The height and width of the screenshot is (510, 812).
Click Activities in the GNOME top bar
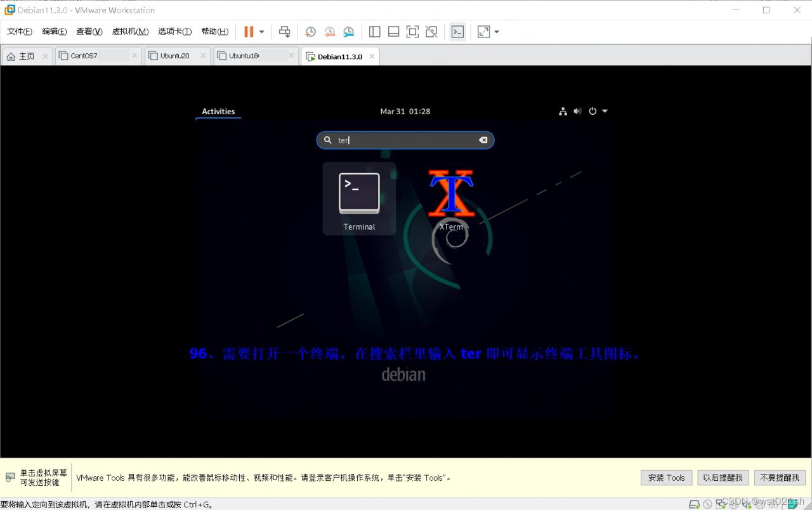pyautogui.click(x=218, y=111)
